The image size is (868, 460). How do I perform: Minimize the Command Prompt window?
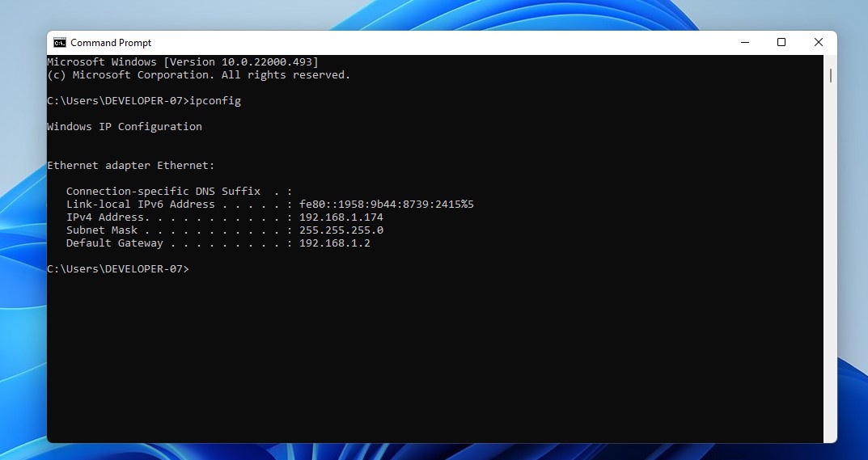(x=744, y=43)
